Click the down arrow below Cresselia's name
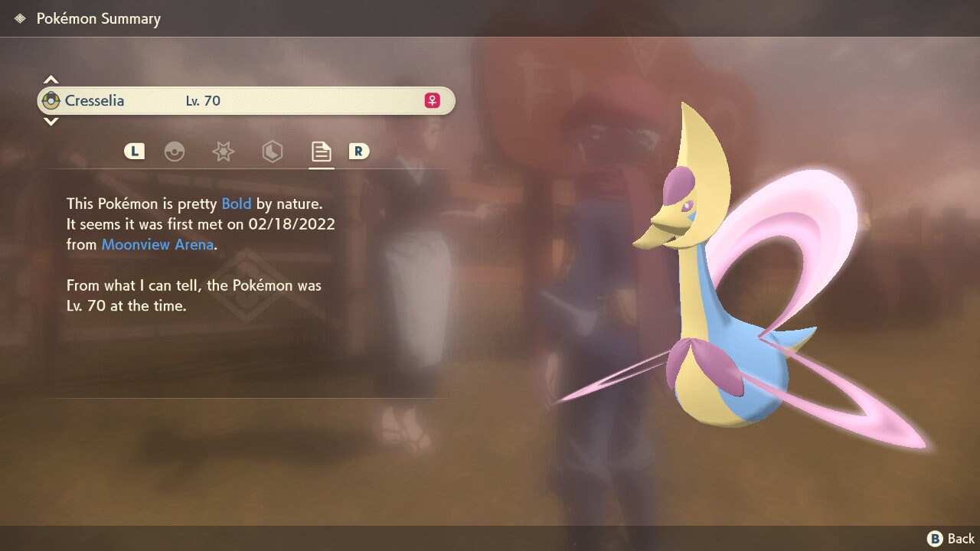The image size is (980, 551). (51, 121)
